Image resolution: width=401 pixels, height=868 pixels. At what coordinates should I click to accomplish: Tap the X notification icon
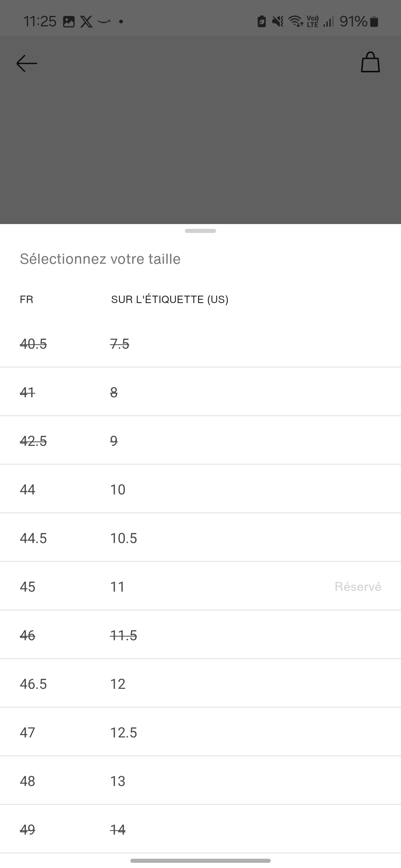87,22
